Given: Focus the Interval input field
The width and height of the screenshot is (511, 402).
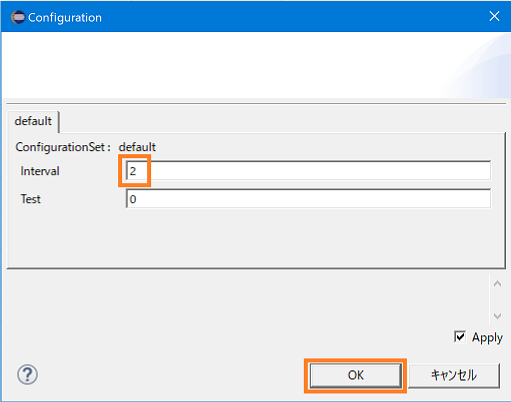Looking at the screenshot, I should point(308,171).
